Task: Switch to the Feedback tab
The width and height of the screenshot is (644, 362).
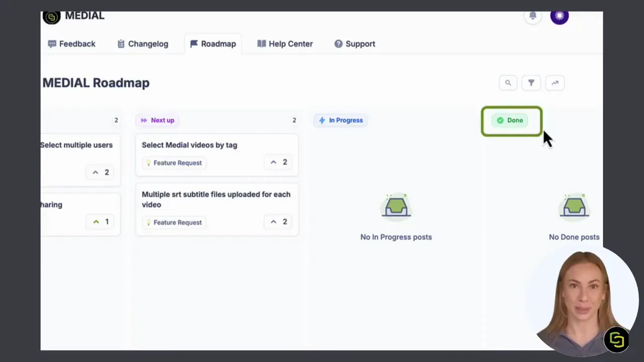Action: [71, 44]
